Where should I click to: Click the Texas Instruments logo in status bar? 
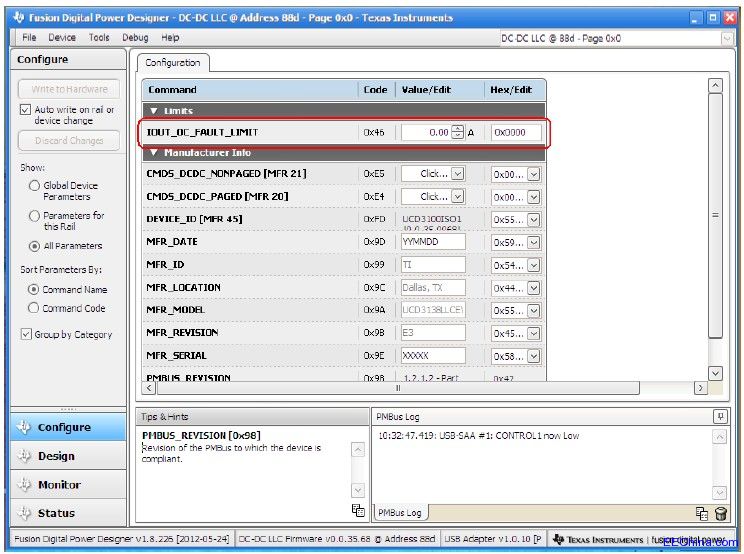[x=598, y=539]
